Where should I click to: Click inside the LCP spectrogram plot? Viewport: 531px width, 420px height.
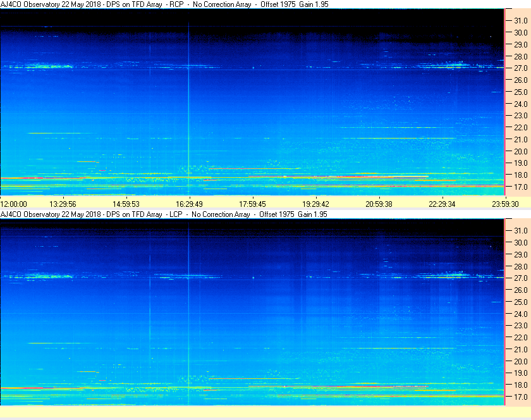[252, 312]
